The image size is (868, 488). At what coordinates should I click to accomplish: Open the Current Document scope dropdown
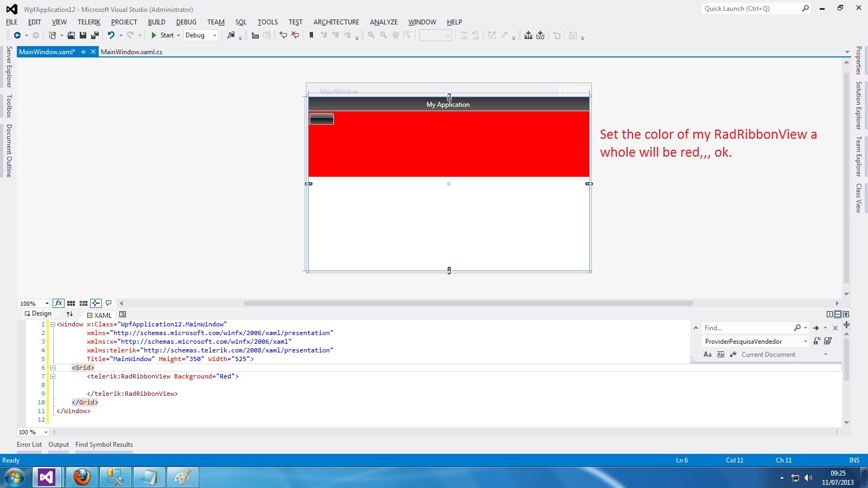pyautogui.click(x=826, y=355)
